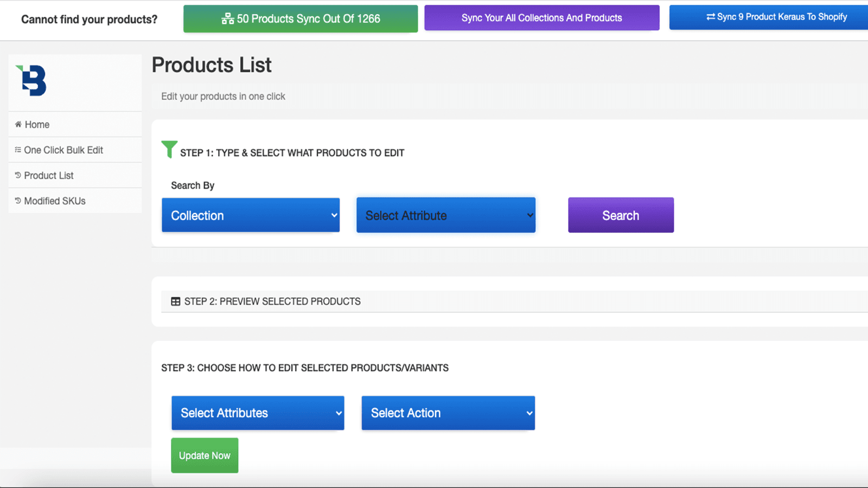Go to Product List from the sidebar

click(x=49, y=175)
